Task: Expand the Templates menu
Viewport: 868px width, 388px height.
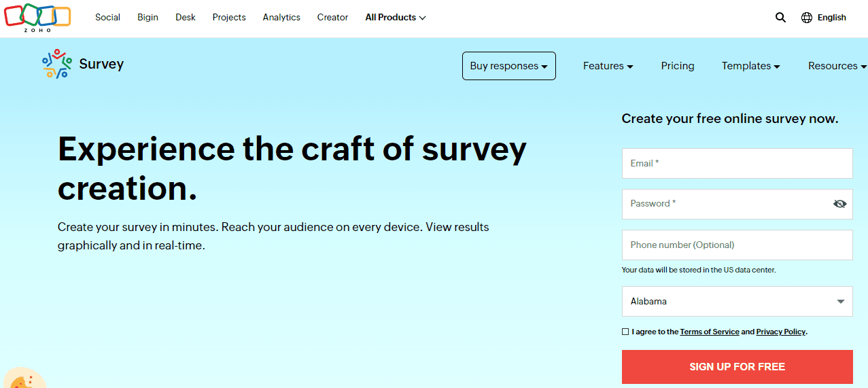Action: pos(750,66)
